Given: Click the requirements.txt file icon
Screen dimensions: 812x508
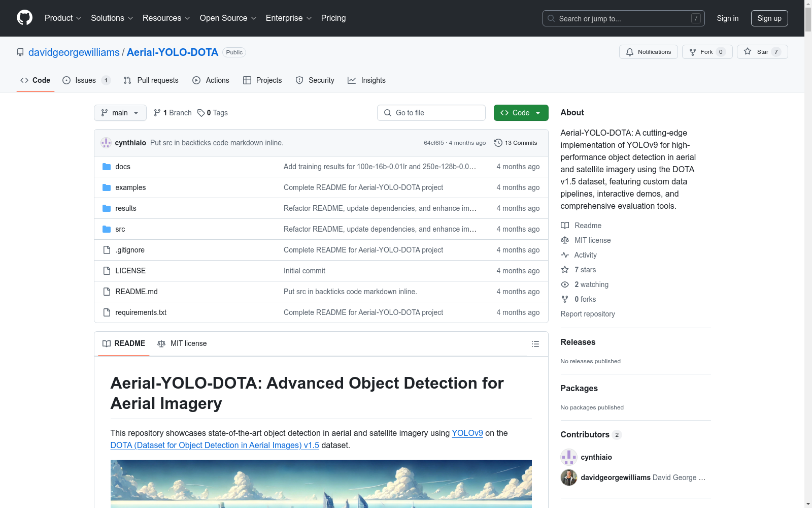Looking at the screenshot, I should pyautogui.click(x=107, y=312).
